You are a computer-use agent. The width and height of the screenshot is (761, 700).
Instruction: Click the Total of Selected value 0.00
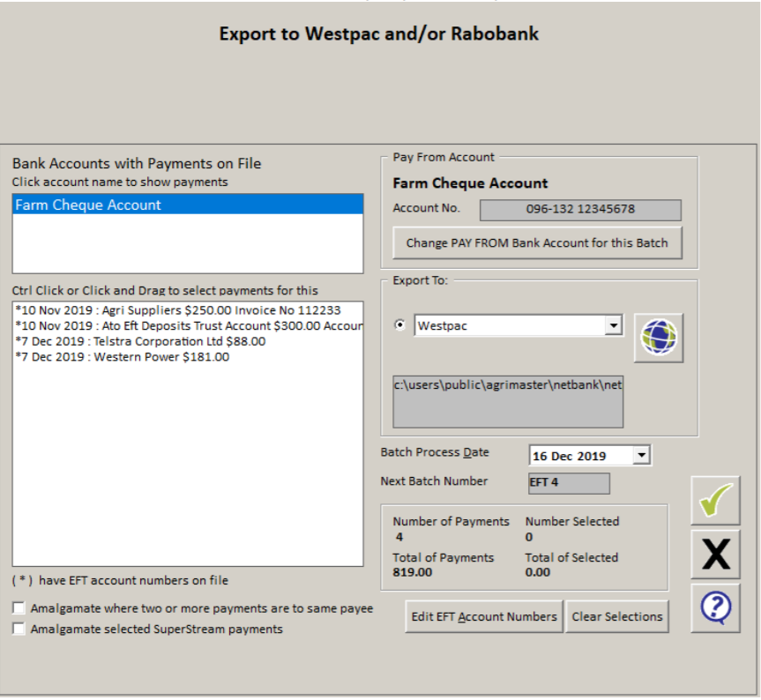(x=538, y=572)
